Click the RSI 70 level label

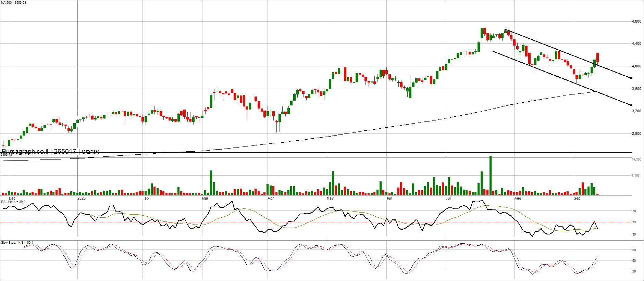pyautogui.click(x=634, y=211)
